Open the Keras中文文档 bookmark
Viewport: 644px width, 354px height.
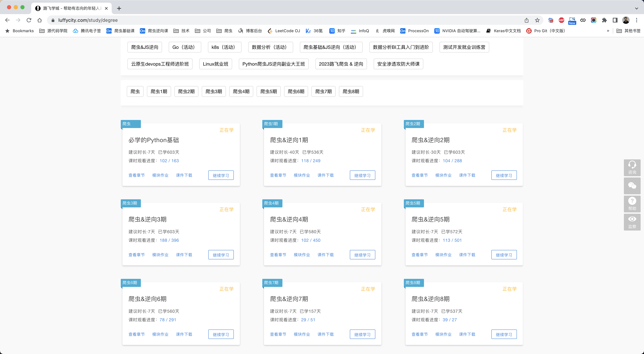[x=503, y=31]
